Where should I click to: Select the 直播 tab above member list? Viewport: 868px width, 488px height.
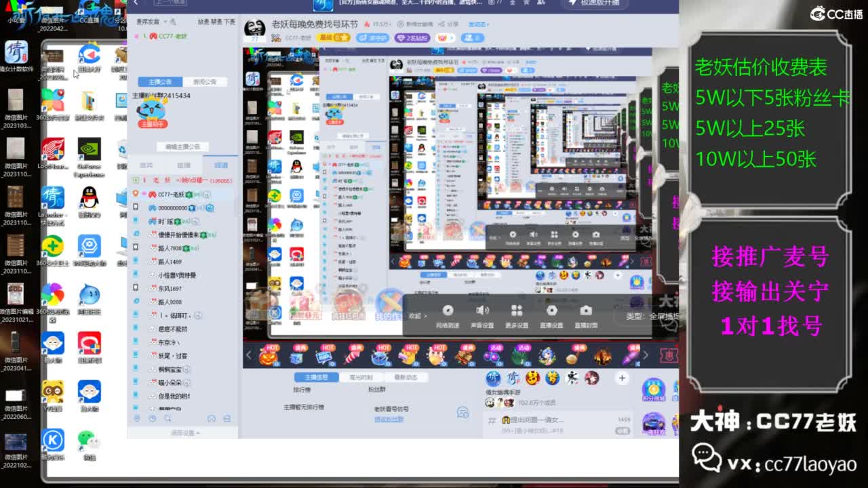(x=184, y=165)
